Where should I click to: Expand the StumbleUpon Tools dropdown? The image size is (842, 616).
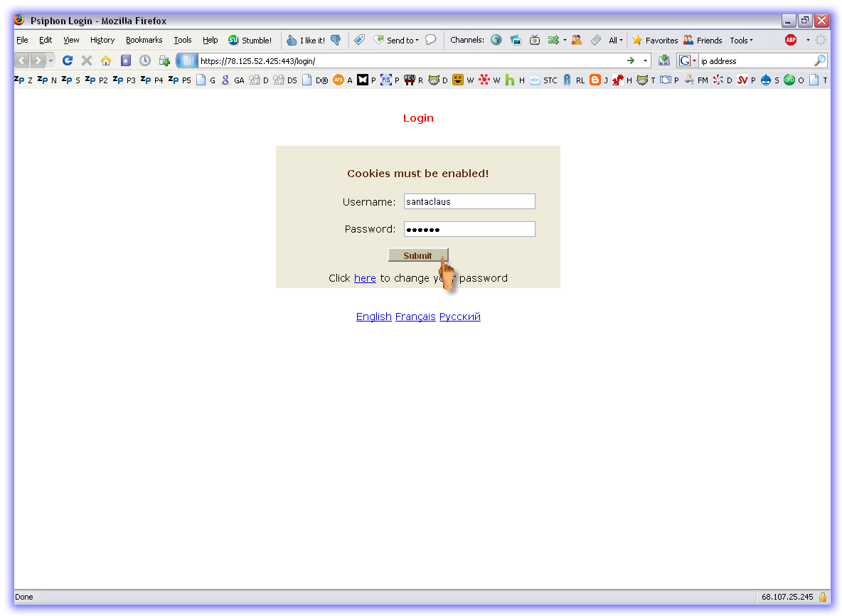[x=741, y=41]
